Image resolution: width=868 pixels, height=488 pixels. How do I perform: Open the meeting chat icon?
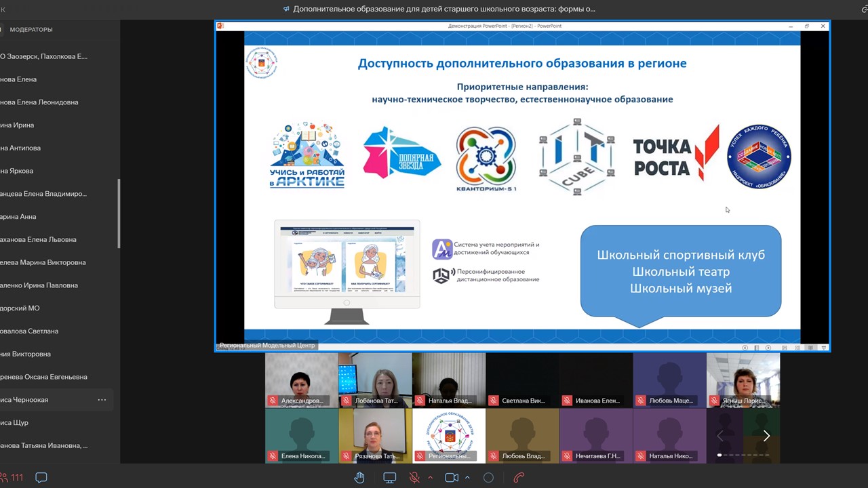click(41, 478)
